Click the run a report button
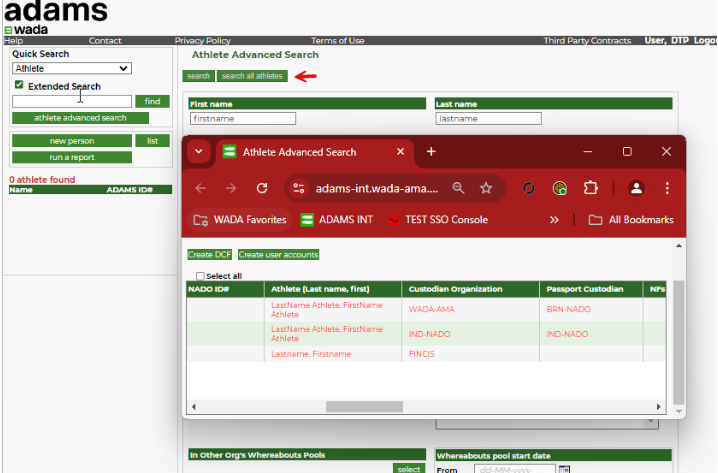The image size is (718, 473). tap(72, 157)
